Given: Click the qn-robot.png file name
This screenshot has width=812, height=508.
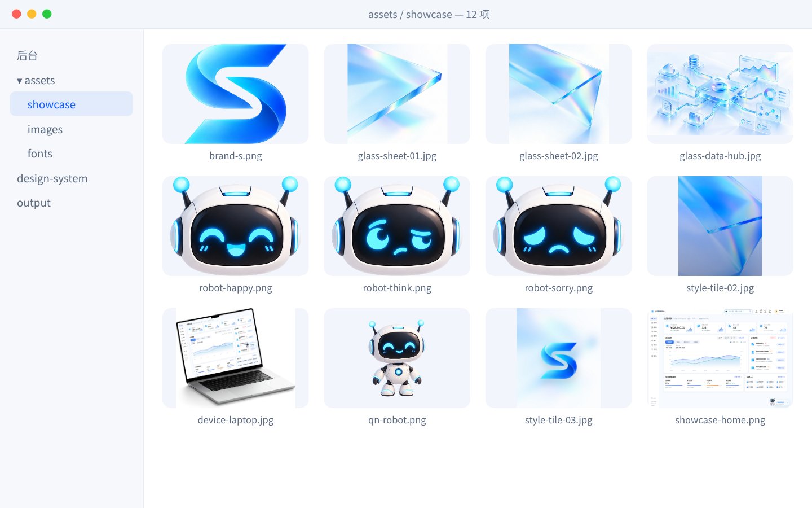Looking at the screenshot, I should click(397, 420).
